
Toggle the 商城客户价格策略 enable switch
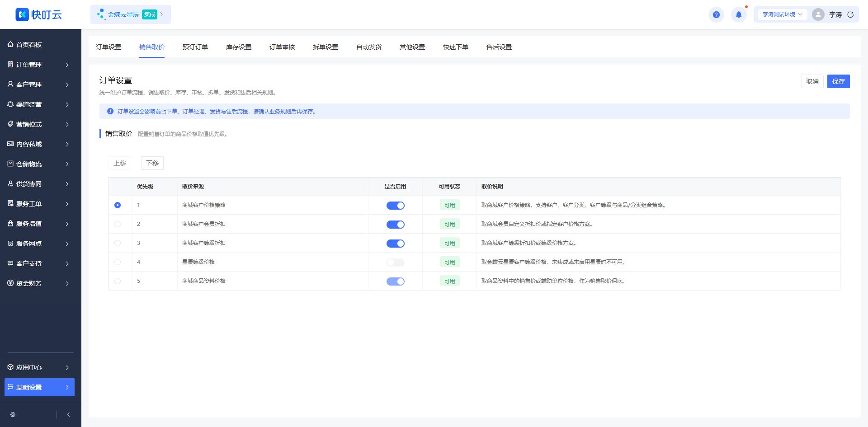[x=396, y=206]
